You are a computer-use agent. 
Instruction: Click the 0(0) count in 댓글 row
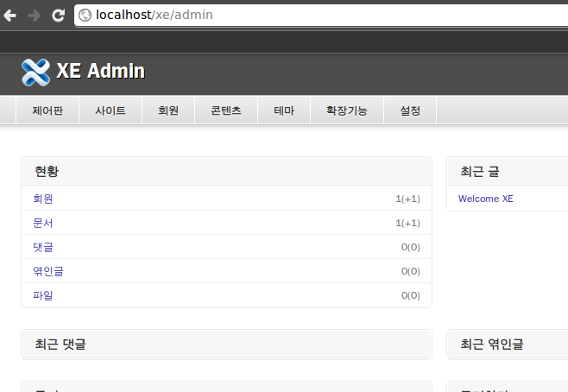click(410, 248)
